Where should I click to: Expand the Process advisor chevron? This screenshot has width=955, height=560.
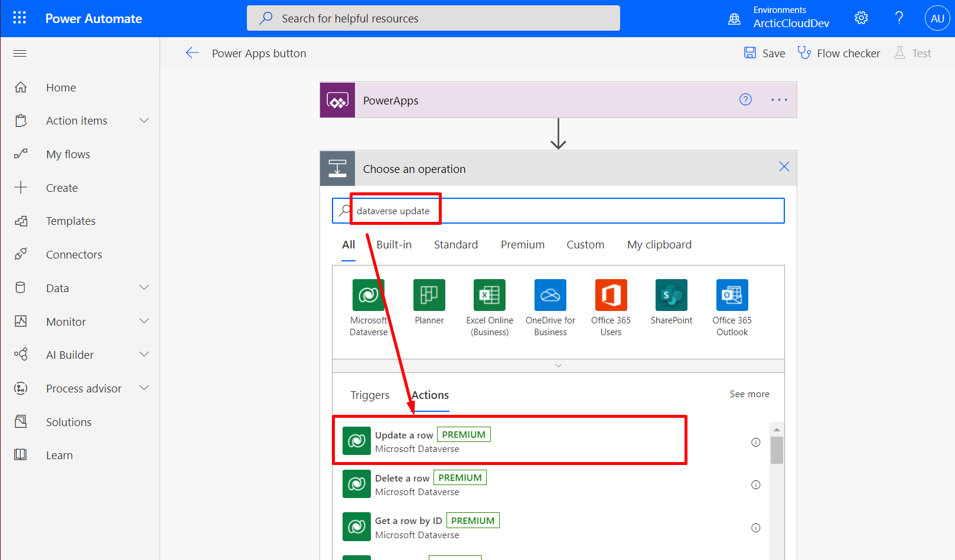pos(144,388)
